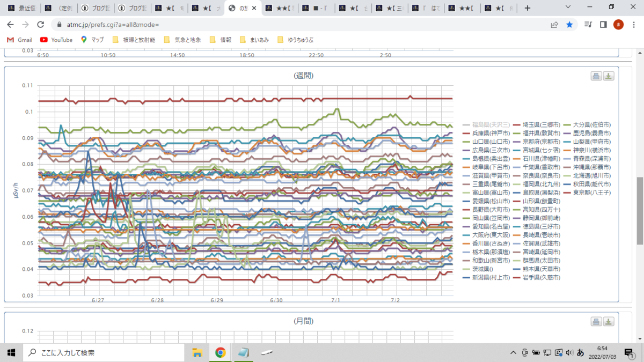Open YouTube bookmark
The height and width of the screenshot is (362, 644).
point(56,40)
